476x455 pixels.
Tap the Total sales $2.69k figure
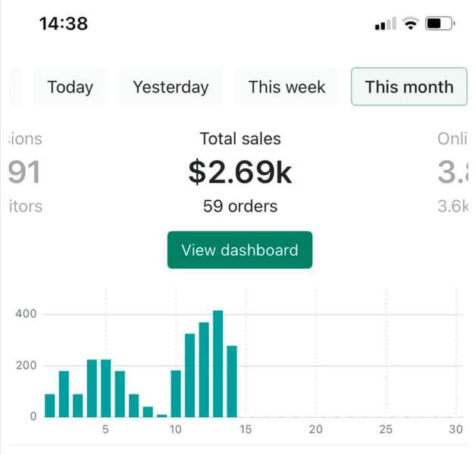click(x=240, y=173)
